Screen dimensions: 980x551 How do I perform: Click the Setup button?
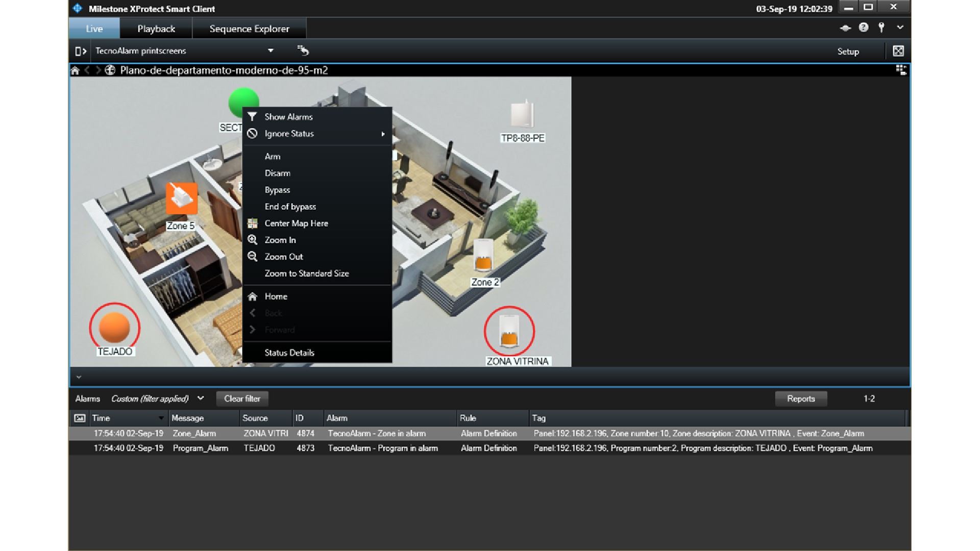(x=848, y=52)
